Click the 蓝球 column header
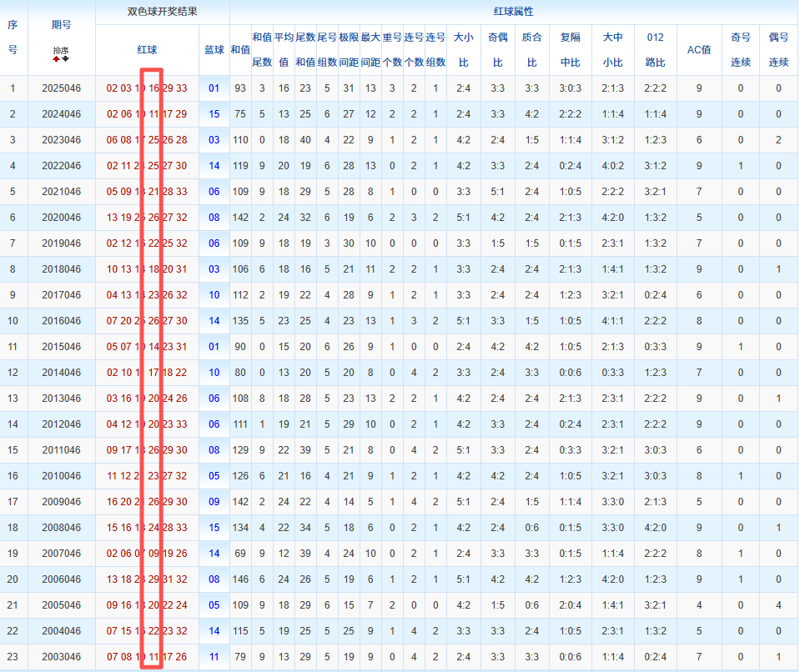 point(214,49)
